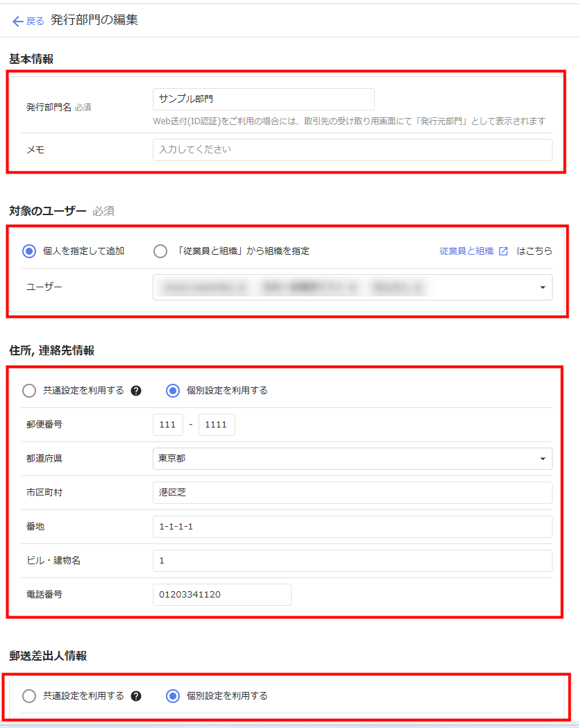Click the second 郵便番号 box containing 1111
This screenshot has width=579, height=728.
coord(217,425)
